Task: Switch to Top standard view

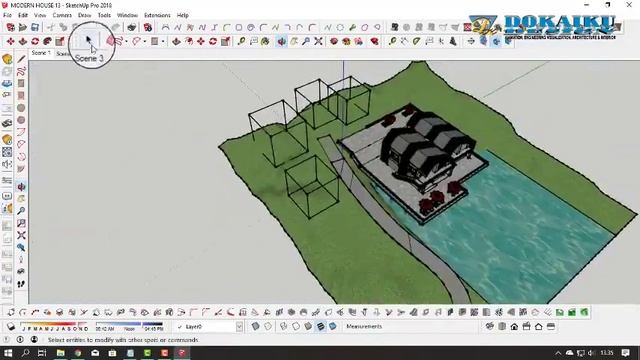Action: tap(502, 327)
